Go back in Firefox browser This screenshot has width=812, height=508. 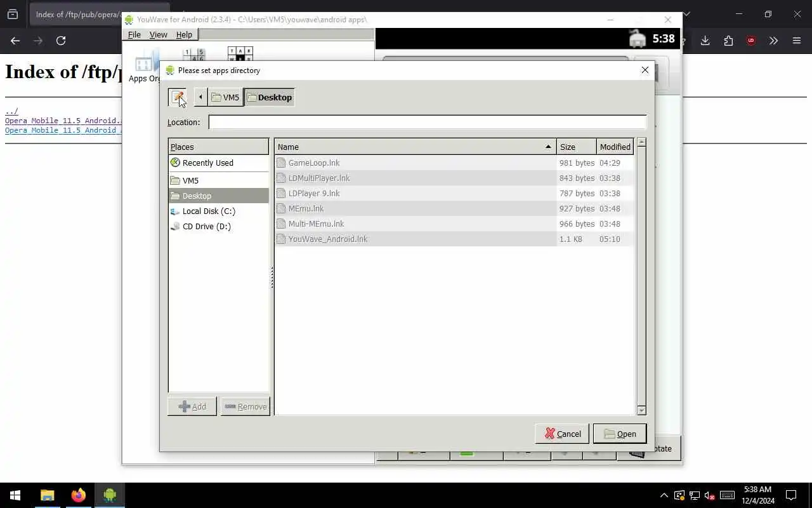[x=15, y=41]
